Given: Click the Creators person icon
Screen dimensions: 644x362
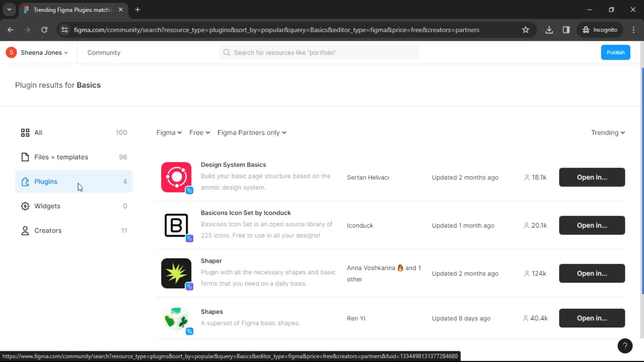Looking at the screenshot, I should [25, 231].
